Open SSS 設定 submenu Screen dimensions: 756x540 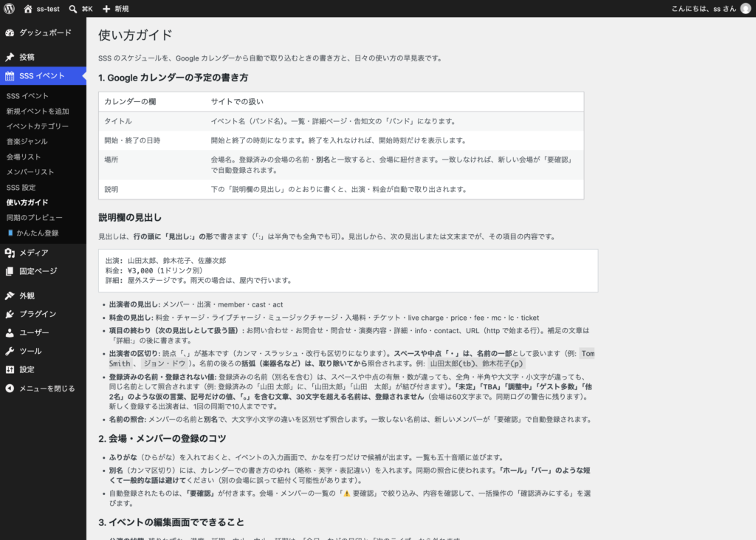(21, 187)
